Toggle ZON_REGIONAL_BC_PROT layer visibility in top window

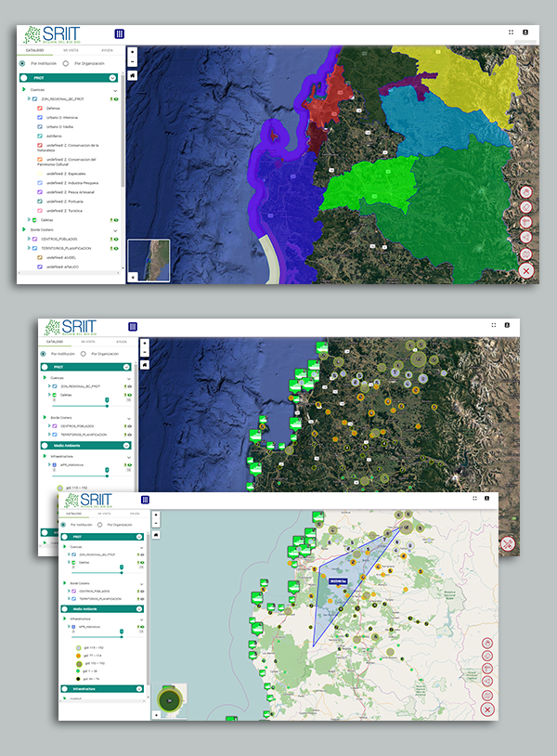coord(116,98)
